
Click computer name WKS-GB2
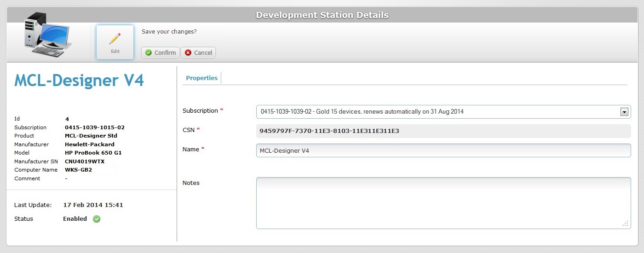click(x=79, y=170)
